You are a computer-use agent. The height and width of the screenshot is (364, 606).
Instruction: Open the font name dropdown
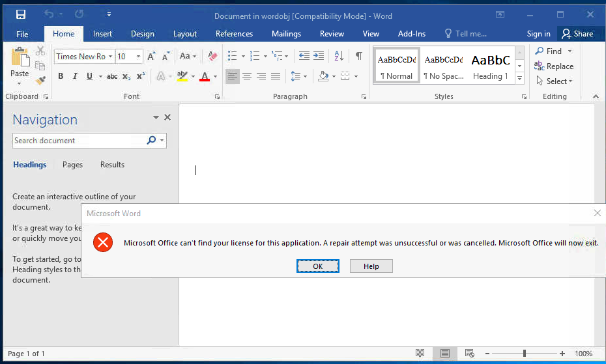pos(111,57)
